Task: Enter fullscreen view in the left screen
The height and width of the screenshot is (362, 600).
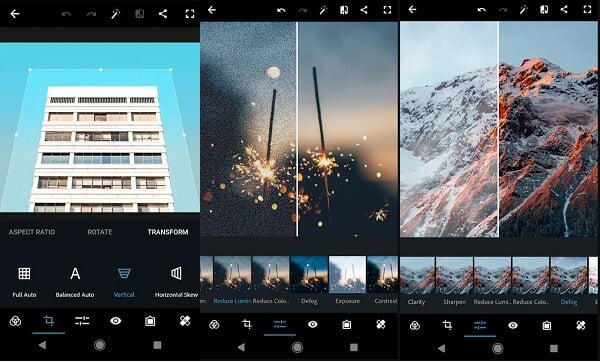Action: click(x=190, y=14)
